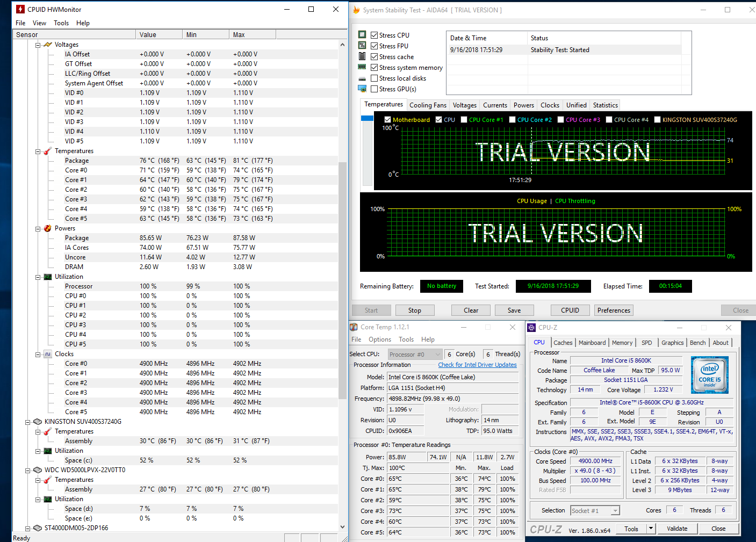Enable Stress local disks checkbox
Viewport: 756px width, 542px height.
tap(375, 78)
